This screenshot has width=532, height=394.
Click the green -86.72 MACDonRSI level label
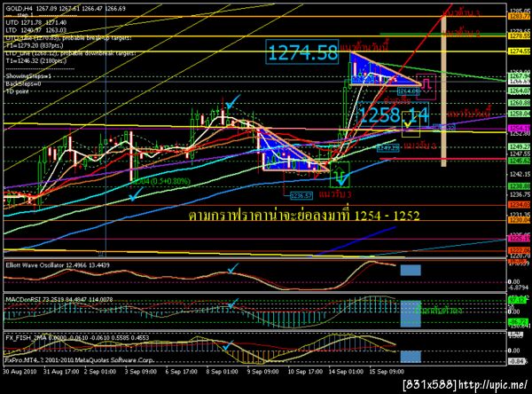pos(517,321)
